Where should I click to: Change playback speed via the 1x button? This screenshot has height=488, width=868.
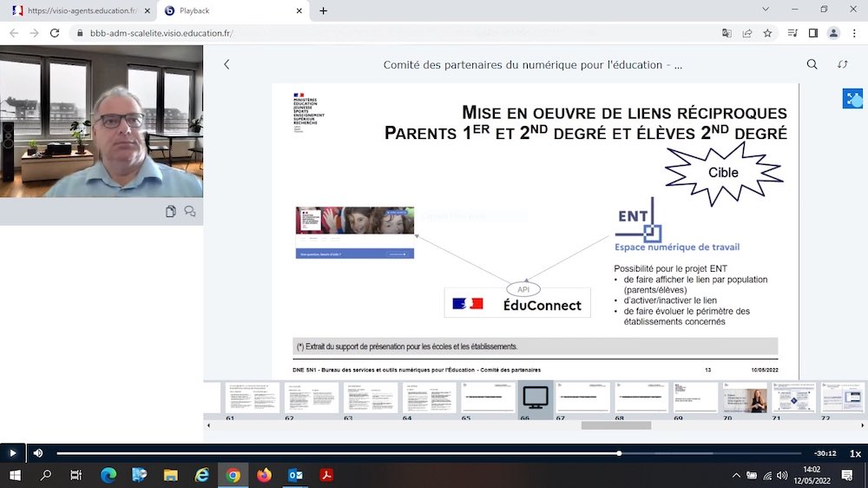[x=855, y=453]
